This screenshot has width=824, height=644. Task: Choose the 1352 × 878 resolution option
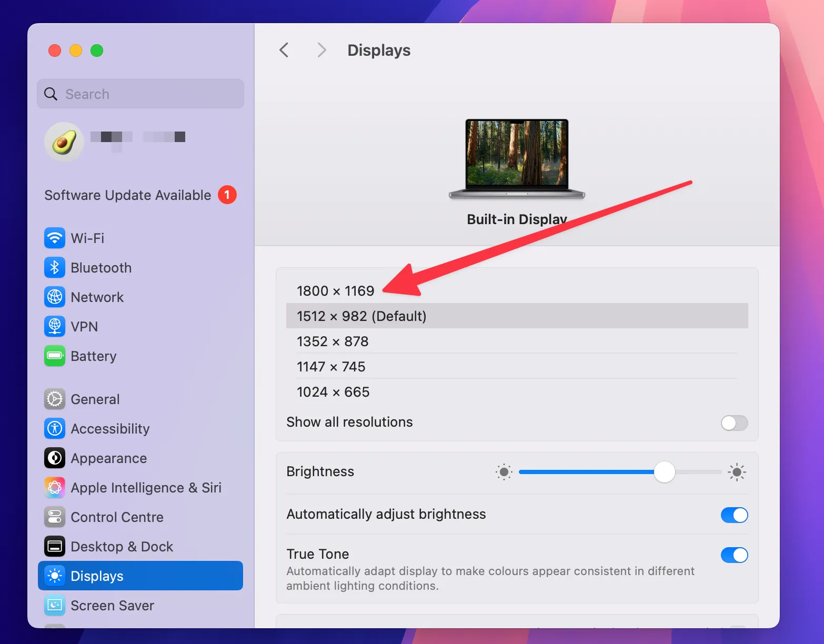(333, 341)
